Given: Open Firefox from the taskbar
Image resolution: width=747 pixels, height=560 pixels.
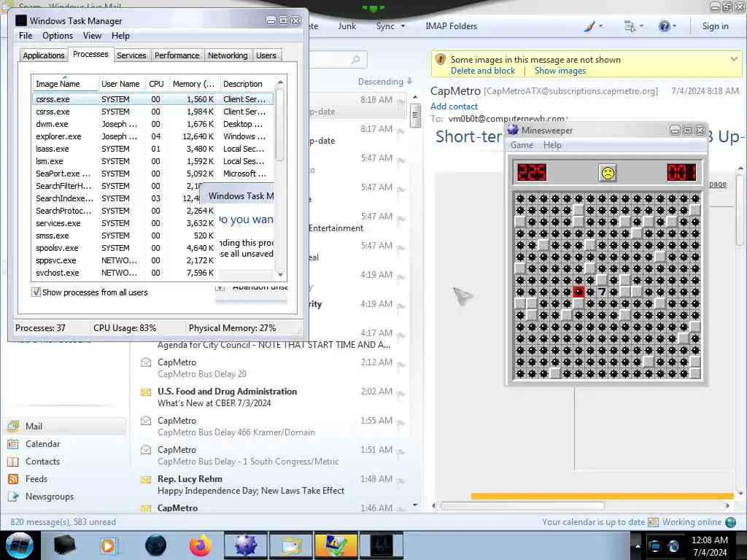Looking at the screenshot, I should coord(201,545).
